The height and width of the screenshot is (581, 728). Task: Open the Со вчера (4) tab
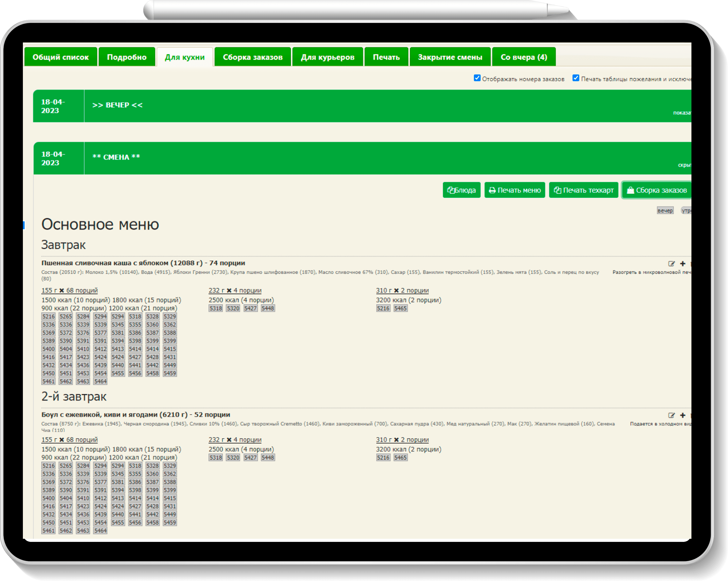tap(523, 57)
